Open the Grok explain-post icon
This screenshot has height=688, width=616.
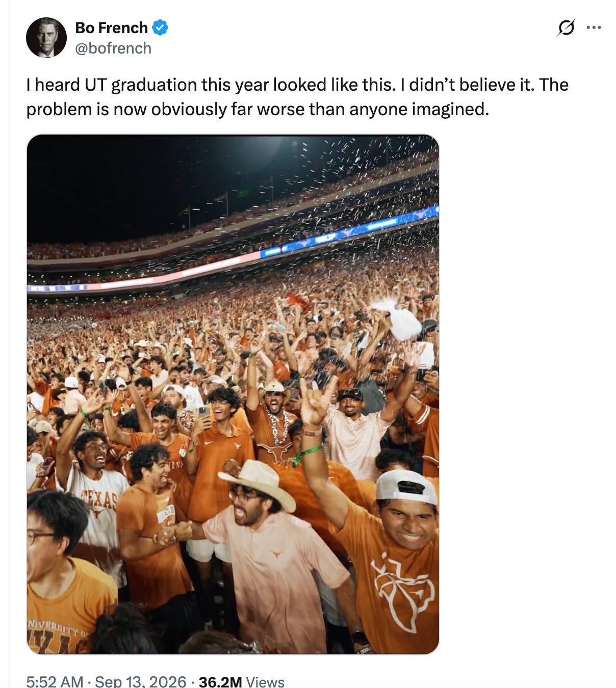point(566,28)
